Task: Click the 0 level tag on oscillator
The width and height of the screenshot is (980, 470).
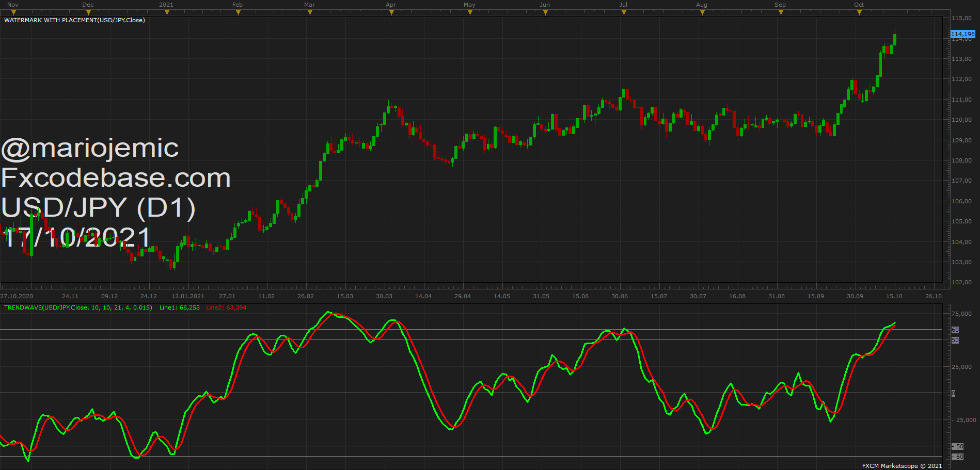Action: (954, 393)
